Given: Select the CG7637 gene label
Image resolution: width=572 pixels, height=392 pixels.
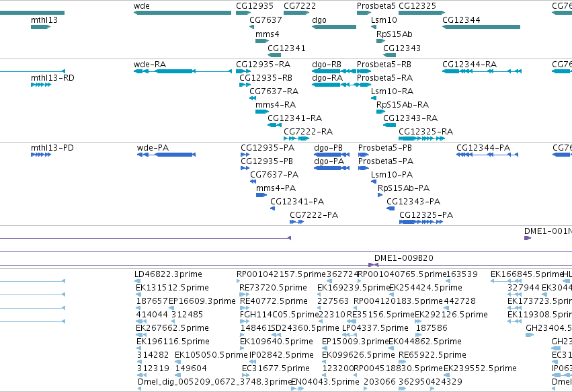Looking at the screenshot, I should [x=265, y=20].
